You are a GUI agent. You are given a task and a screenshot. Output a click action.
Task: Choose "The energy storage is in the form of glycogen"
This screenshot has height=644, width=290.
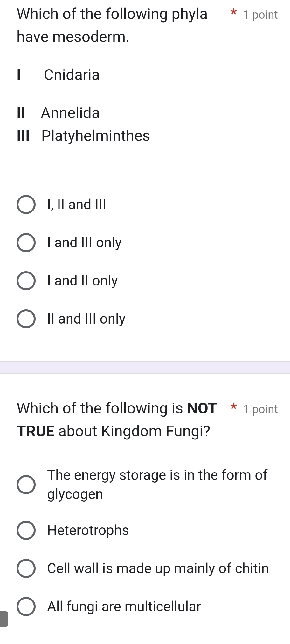26,484
